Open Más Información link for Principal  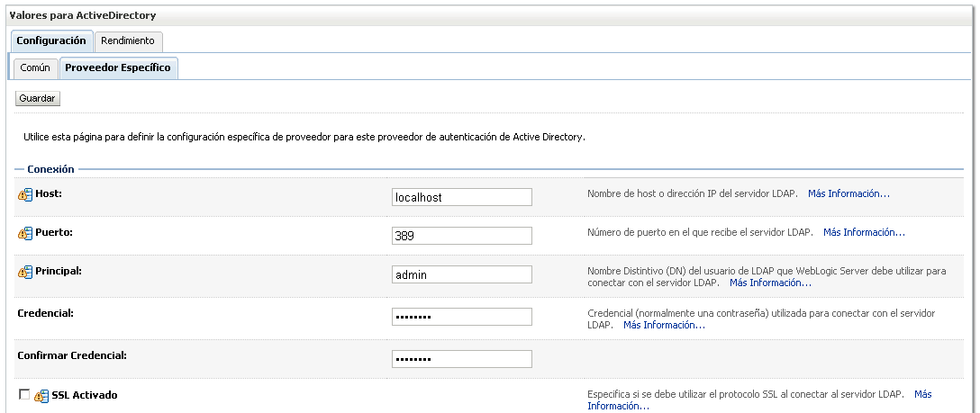[x=771, y=283]
